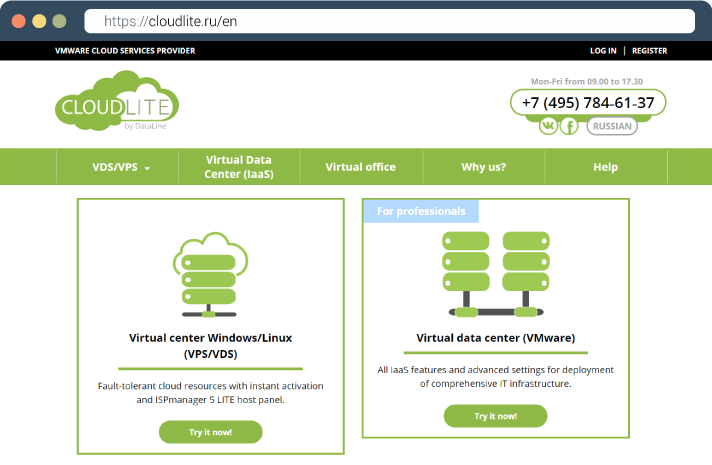This screenshot has height=465, width=712.
Task: Click the Virtual center Windows/Linux (VPS/VDS) heading
Action: [x=211, y=346]
